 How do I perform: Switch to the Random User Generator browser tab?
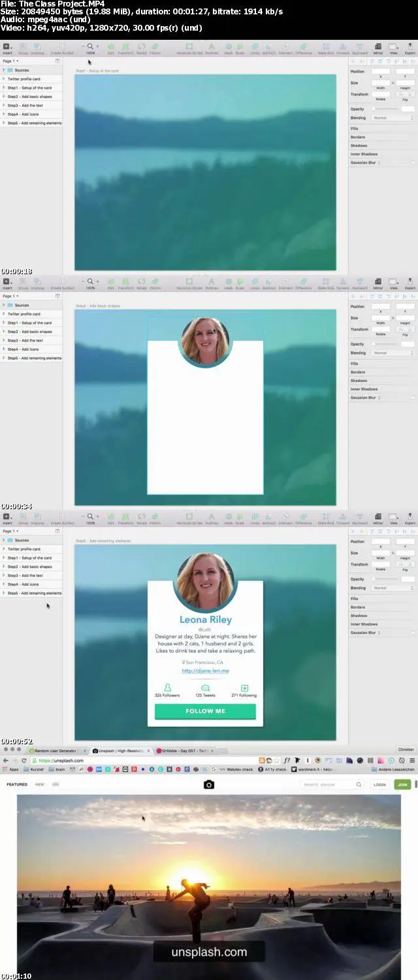pyautogui.click(x=57, y=751)
